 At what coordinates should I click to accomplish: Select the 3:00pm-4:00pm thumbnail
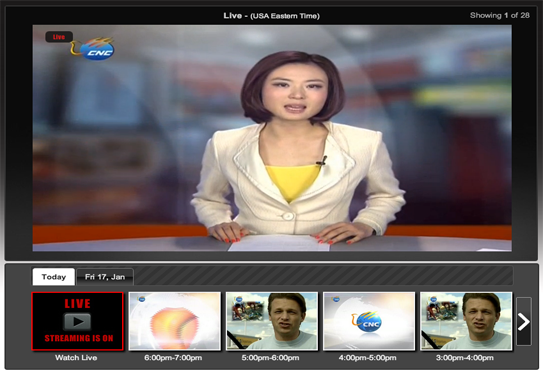[x=466, y=321]
